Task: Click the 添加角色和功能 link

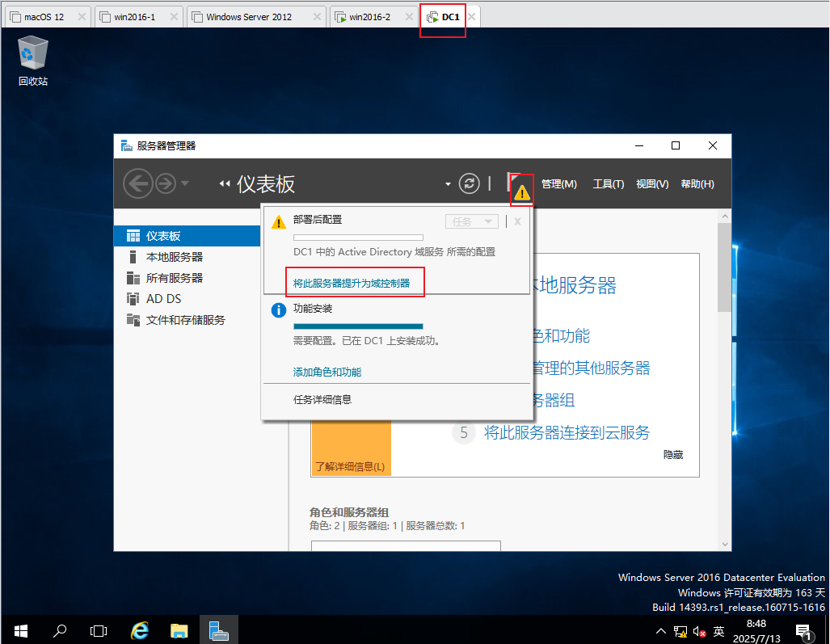Action: pos(327,373)
